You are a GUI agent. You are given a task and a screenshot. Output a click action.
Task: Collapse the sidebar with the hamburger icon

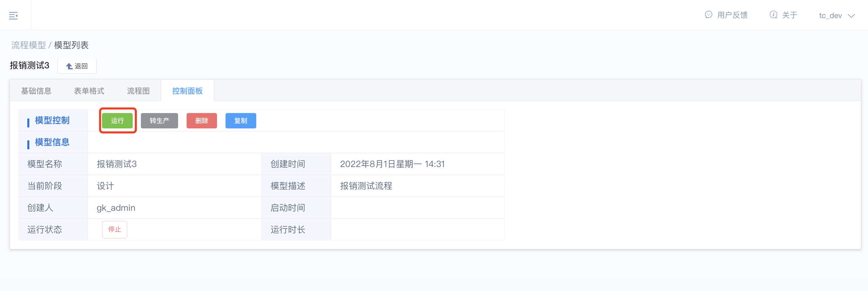tap(13, 15)
